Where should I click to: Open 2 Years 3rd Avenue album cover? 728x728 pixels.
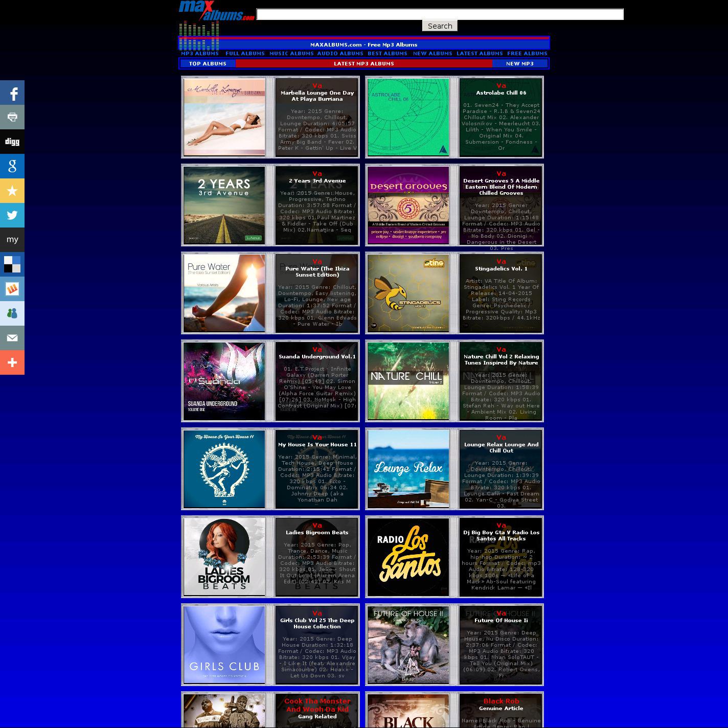pos(224,205)
